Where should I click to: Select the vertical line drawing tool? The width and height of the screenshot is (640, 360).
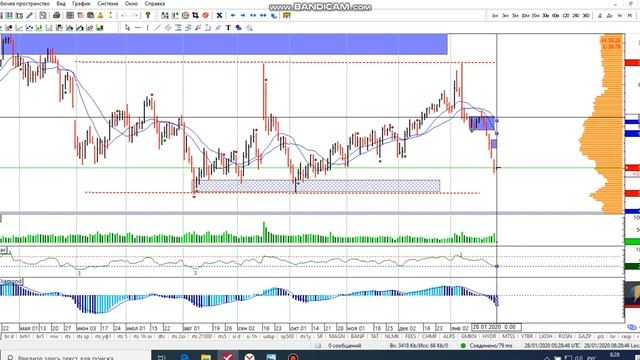[147, 28]
